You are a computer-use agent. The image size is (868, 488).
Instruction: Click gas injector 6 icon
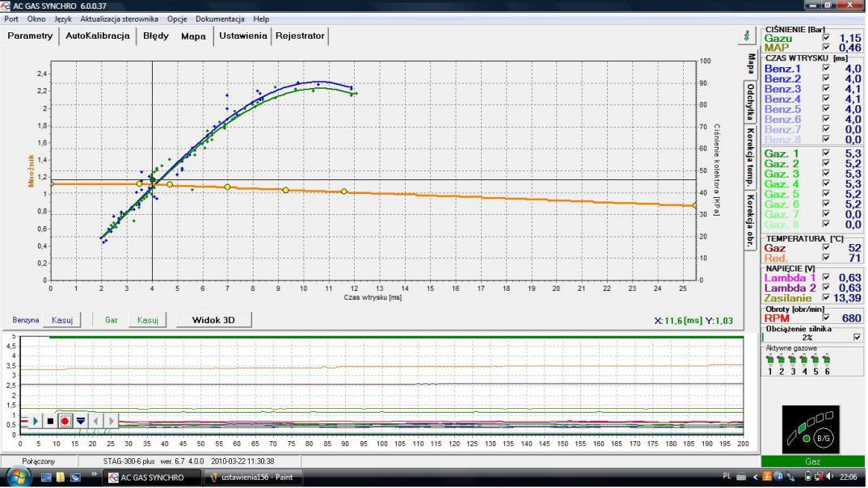(828, 360)
